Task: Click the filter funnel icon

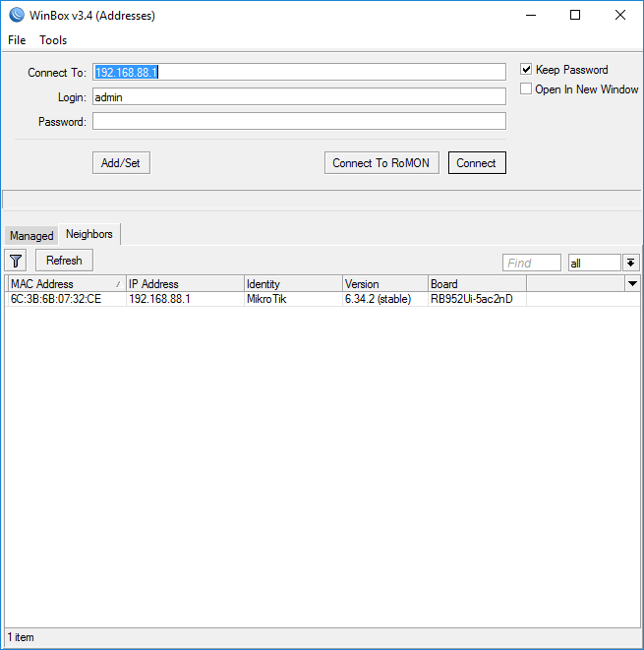Action: coord(16,261)
